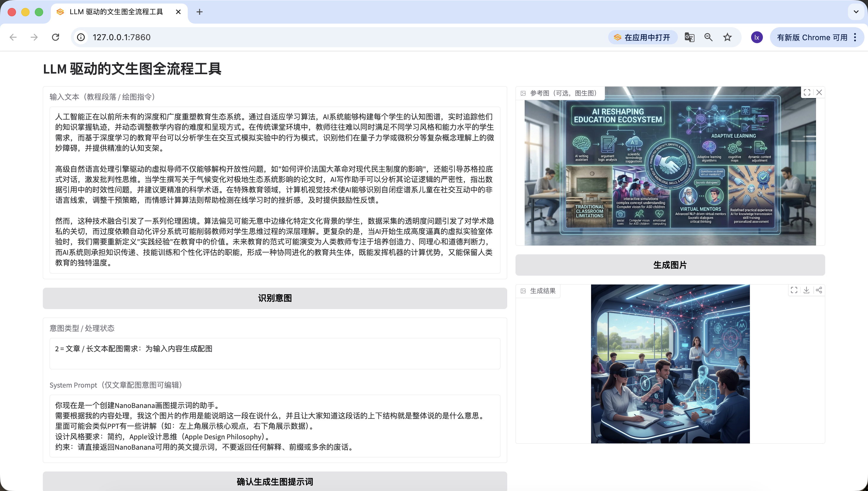
Task: Click into the System Prompt text box
Action: [x=275, y=426]
